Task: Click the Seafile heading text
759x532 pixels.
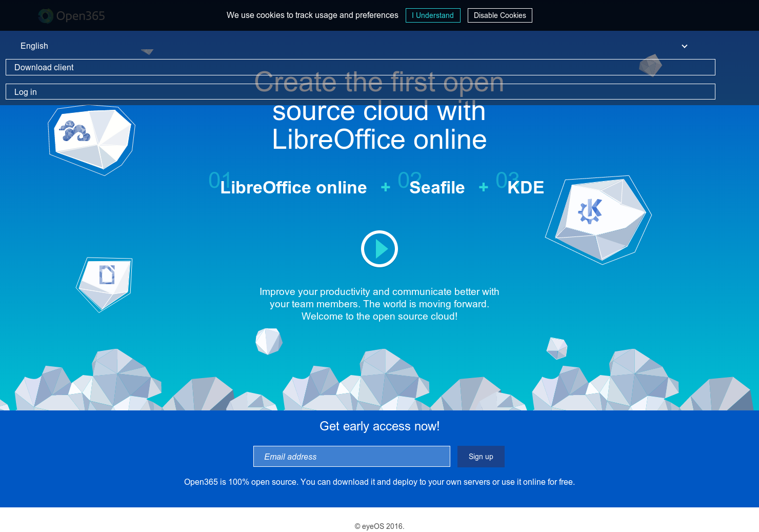Action: click(x=437, y=188)
